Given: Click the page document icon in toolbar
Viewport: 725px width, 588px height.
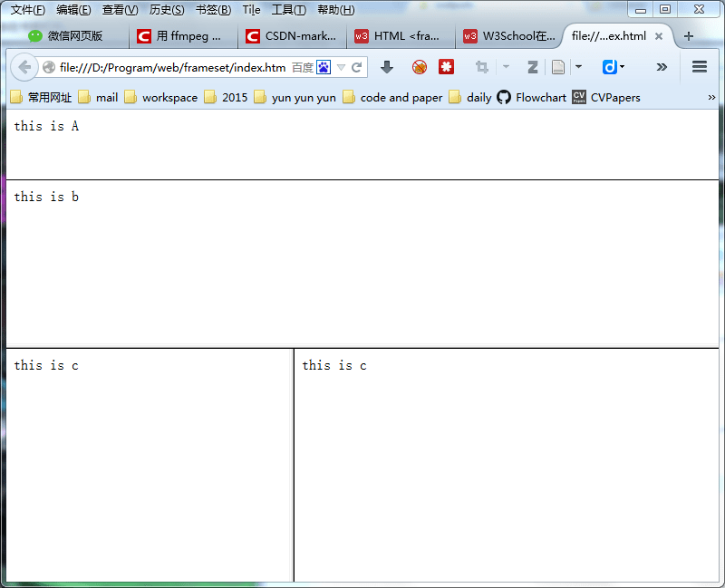Looking at the screenshot, I should 556,67.
